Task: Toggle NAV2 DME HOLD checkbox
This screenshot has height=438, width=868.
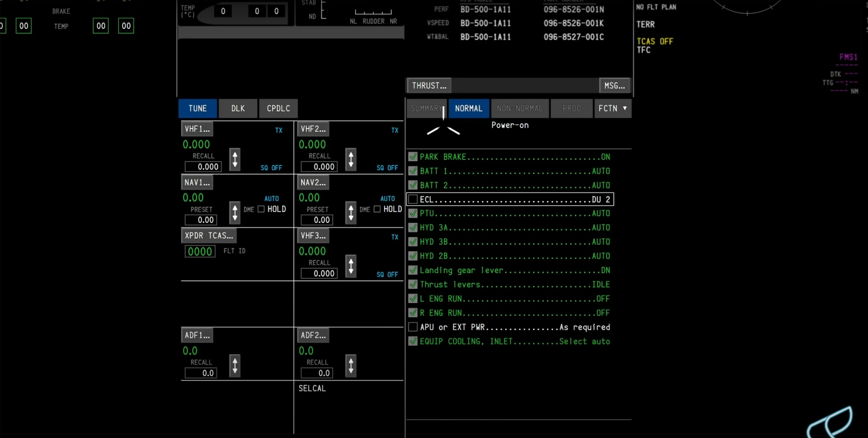Action: point(377,209)
